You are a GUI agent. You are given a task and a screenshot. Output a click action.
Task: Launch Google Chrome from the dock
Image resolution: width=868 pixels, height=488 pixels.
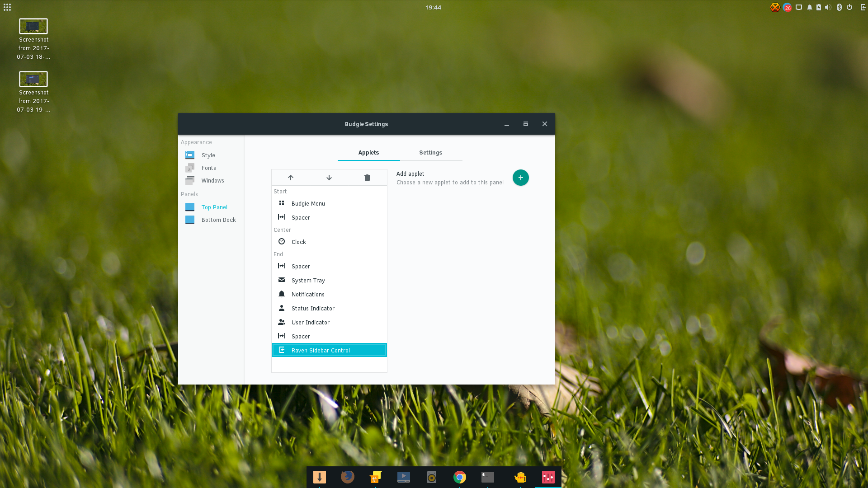tap(460, 477)
